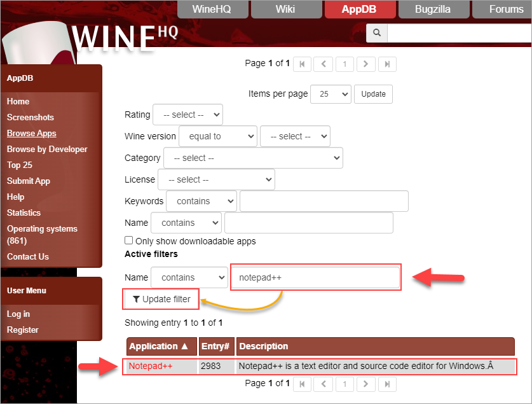Open the Active filters Name 'contains' dropdown
Viewport: 532px width, 404px height.
tap(189, 277)
